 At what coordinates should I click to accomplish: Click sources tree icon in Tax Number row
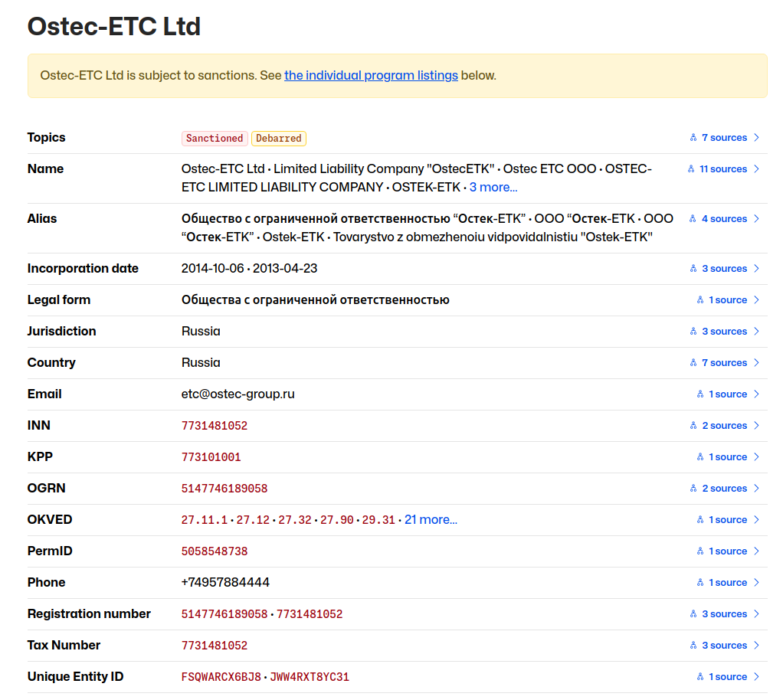(x=693, y=646)
